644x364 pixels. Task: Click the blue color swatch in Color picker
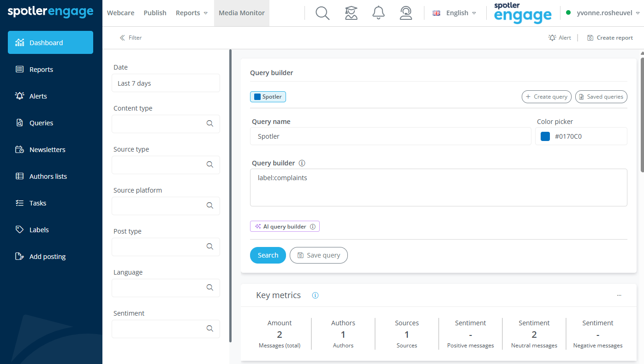(x=545, y=136)
